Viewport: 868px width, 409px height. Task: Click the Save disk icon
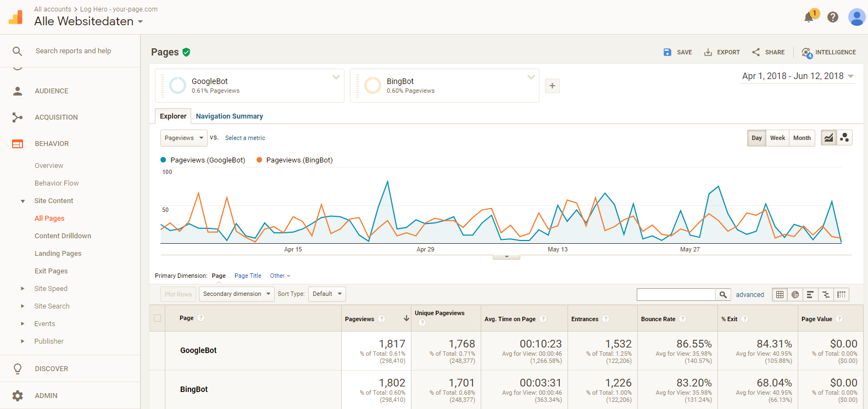(x=667, y=52)
